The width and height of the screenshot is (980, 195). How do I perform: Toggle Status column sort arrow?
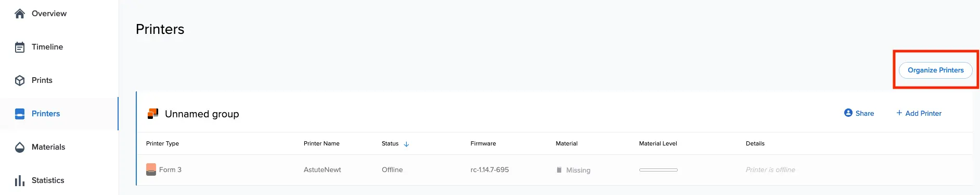point(406,144)
